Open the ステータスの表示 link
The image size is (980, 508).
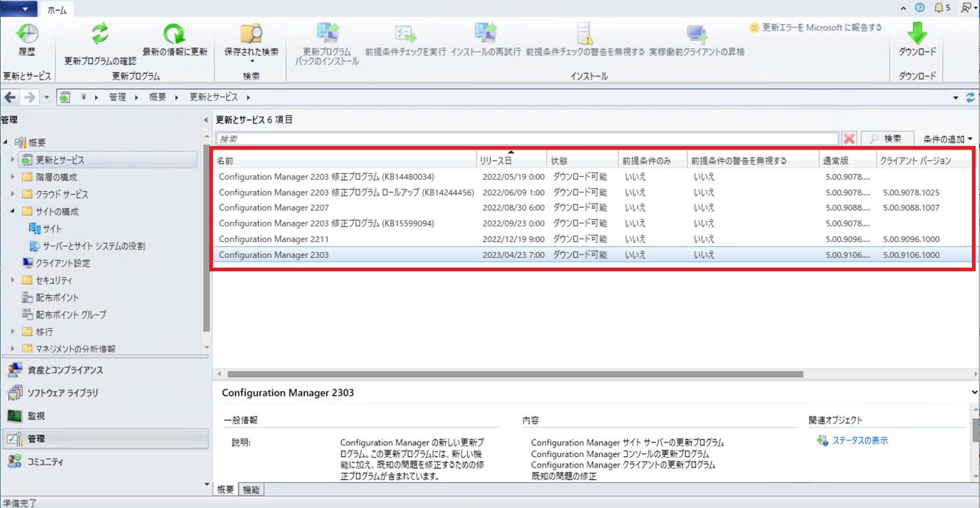[859, 440]
